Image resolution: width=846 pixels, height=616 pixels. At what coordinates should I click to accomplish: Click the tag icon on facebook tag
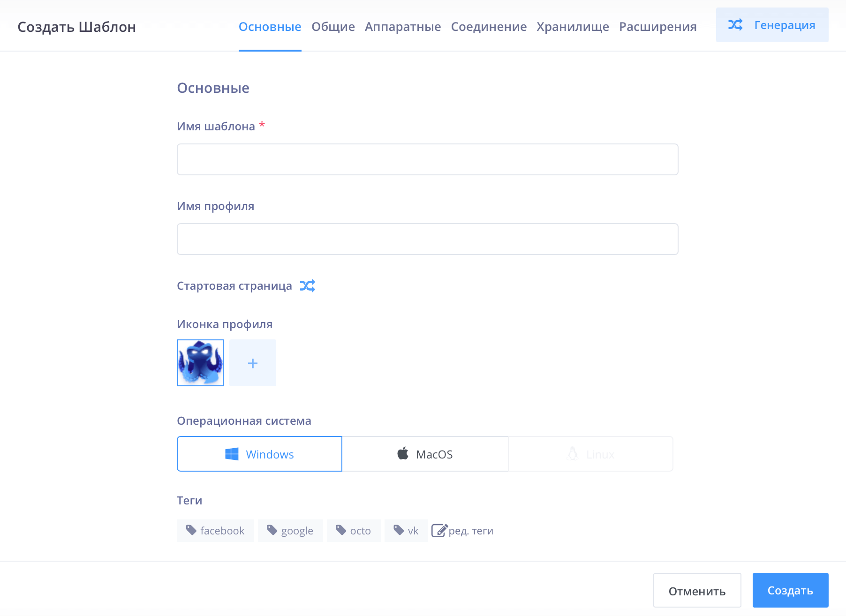pos(191,529)
